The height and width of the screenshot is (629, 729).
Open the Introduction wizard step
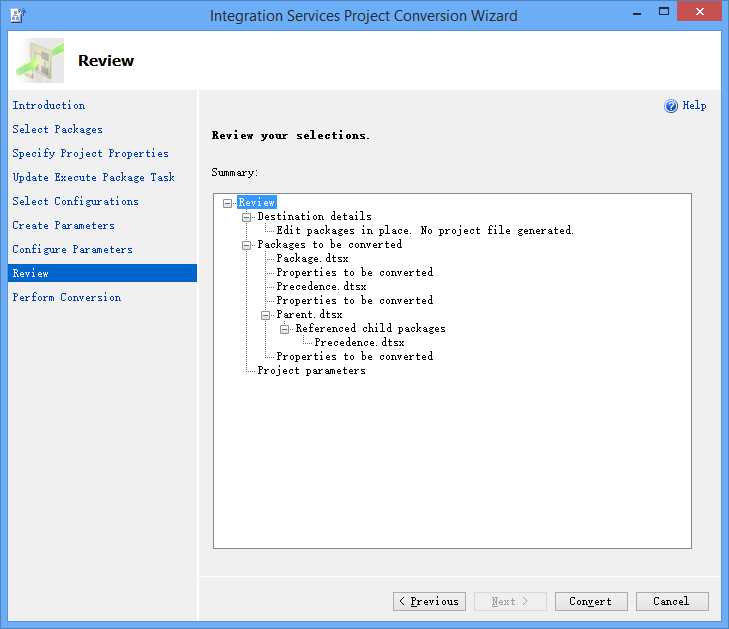(49, 105)
